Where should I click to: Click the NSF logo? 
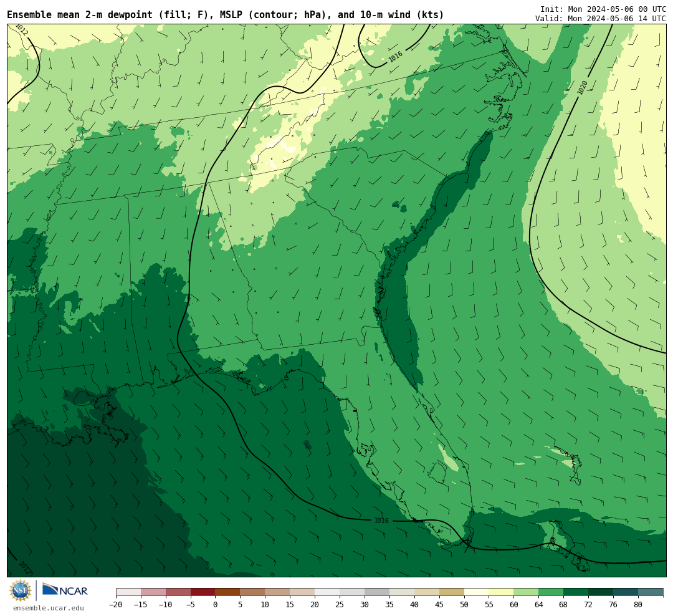21,590
